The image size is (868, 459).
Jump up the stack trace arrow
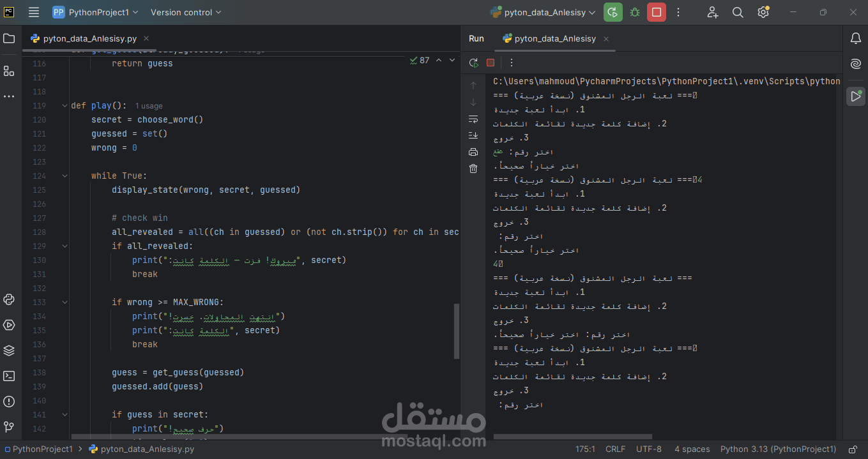point(473,86)
